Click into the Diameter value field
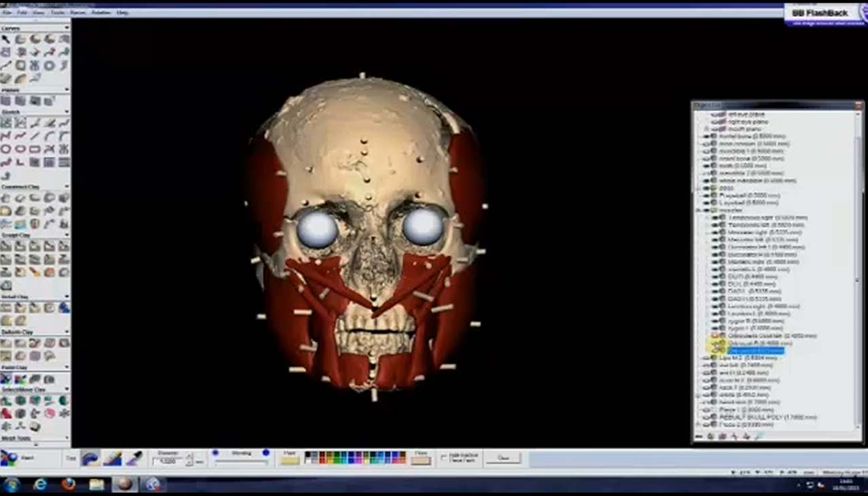The height and width of the screenshot is (496, 868). pyautogui.click(x=168, y=461)
